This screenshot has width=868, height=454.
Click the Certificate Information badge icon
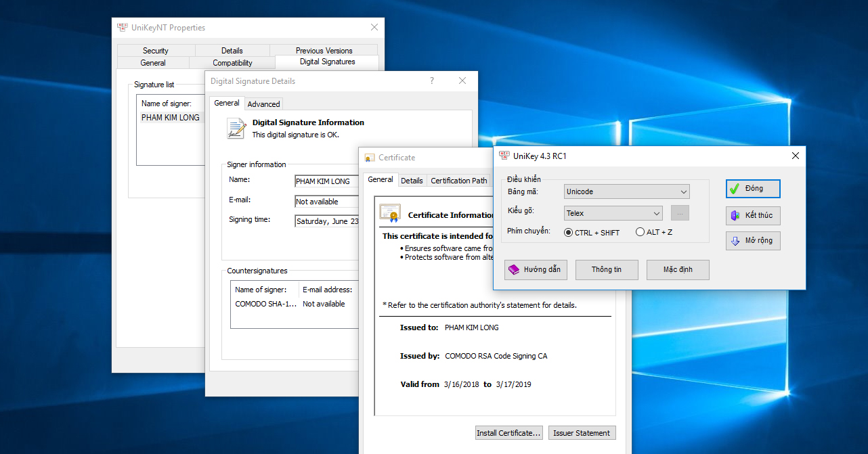coord(390,214)
